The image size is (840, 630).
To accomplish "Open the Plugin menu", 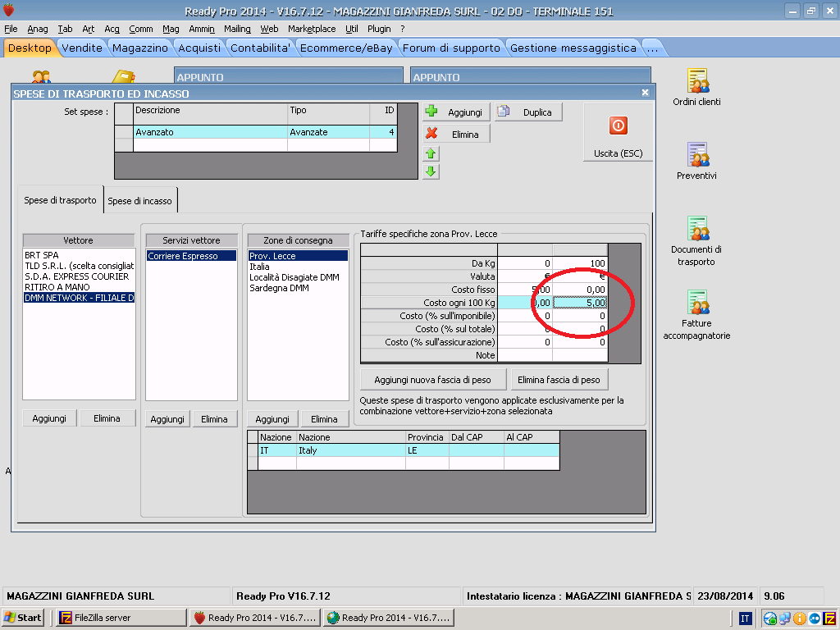I will click(379, 29).
